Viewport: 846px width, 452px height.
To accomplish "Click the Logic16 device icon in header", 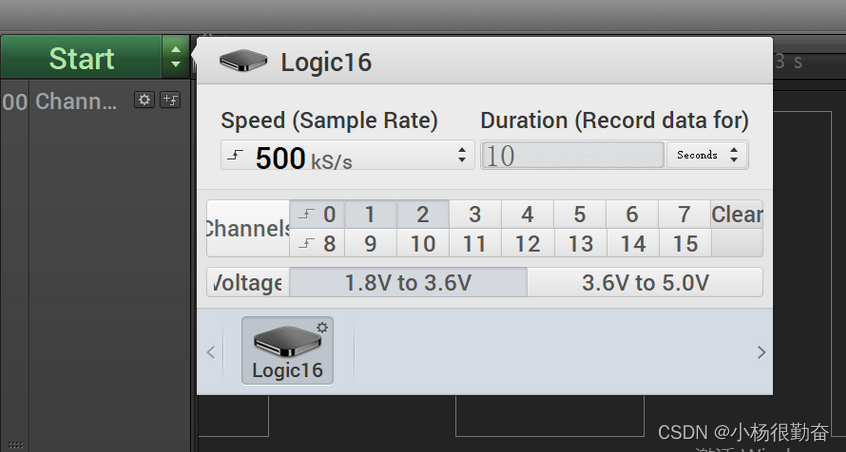I will click(x=243, y=60).
